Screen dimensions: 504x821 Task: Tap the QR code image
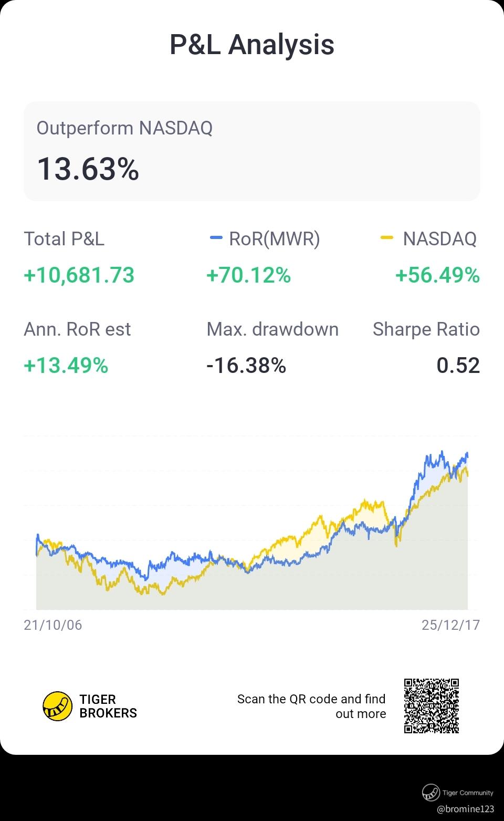point(432,706)
